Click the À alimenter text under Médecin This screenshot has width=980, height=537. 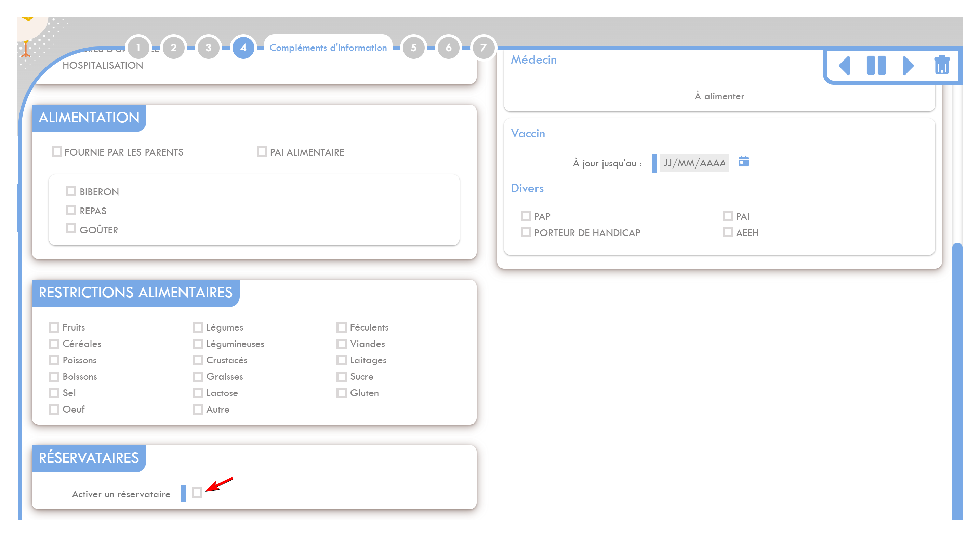coord(719,96)
